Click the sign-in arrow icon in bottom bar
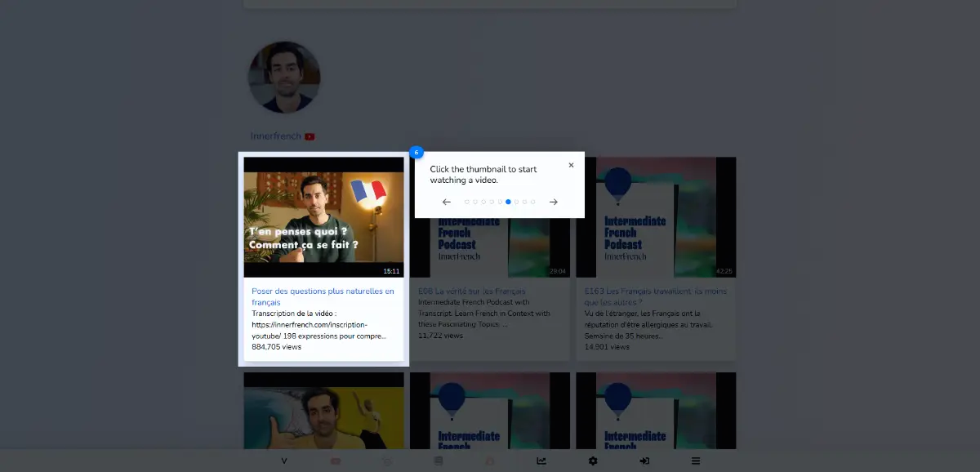The width and height of the screenshot is (980, 472). coord(644,461)
